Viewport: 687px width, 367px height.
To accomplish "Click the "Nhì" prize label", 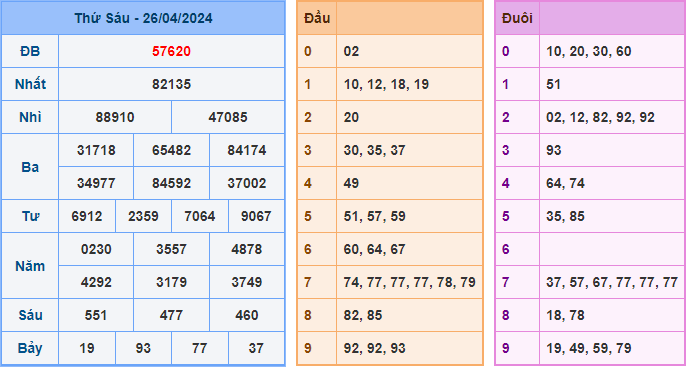I will (30, 117).
